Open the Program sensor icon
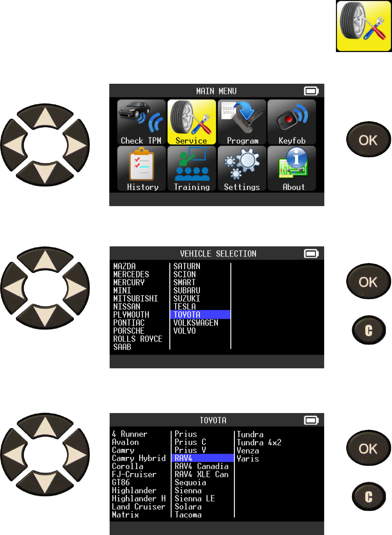This screenshot has width=392, height=535. tap(242, 122)
